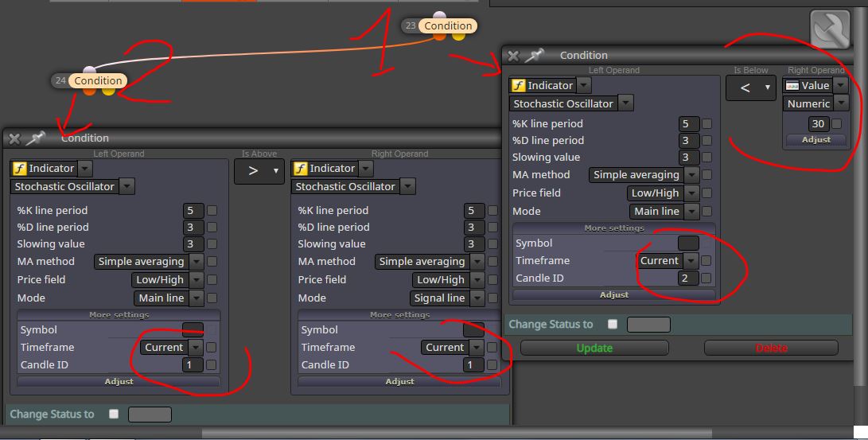The width and height of the screenshot is (868, 440).
Task: Click Indicator function icon in Condition 24 left operand
Action: (19, 168)
